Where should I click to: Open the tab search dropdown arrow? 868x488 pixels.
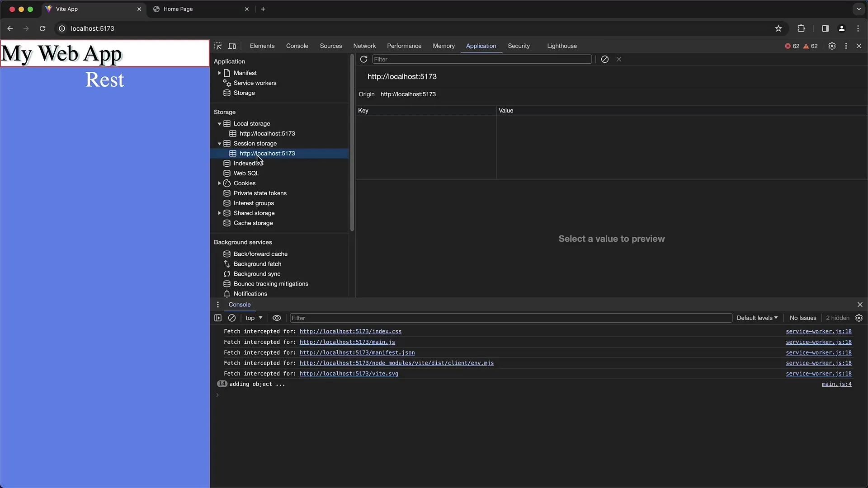click(859, 9)
